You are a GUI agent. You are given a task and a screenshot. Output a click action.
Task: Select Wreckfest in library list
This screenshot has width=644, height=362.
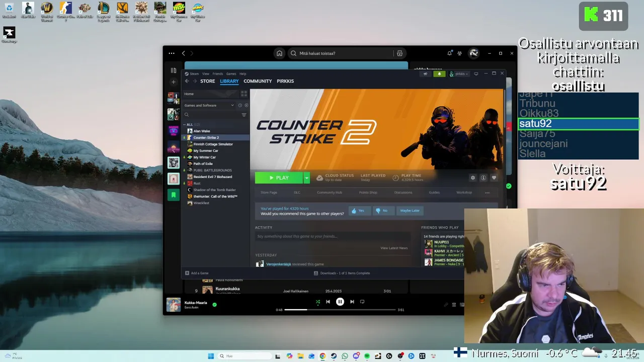(201, 203)
